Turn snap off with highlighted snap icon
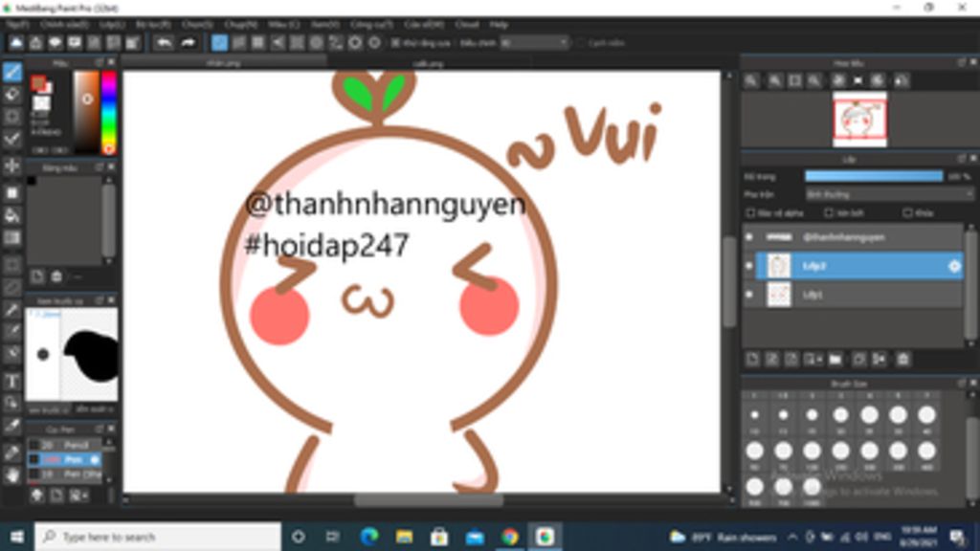 coord(219,42)
